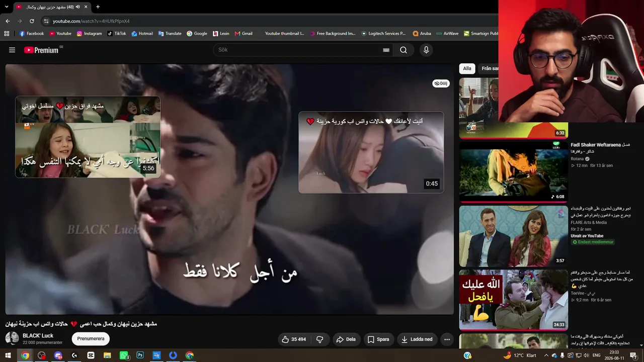Start voice search with the microphone

point(426,50)
